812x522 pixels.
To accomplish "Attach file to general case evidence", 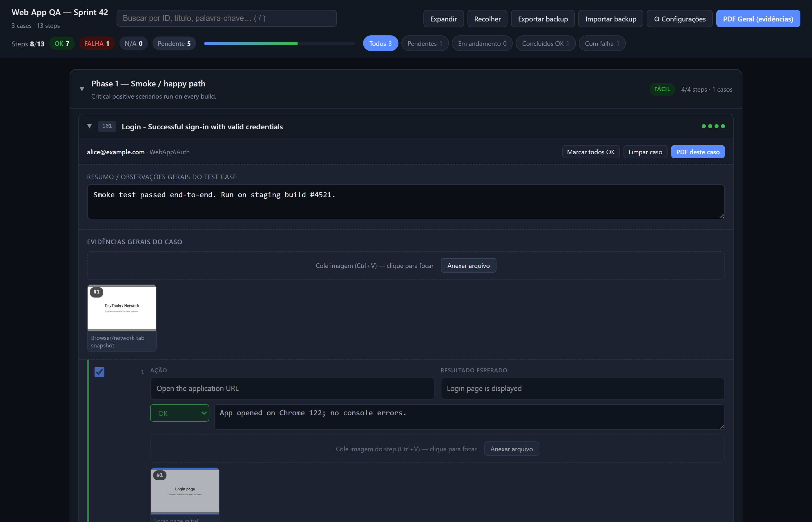I will pos(468,265).
